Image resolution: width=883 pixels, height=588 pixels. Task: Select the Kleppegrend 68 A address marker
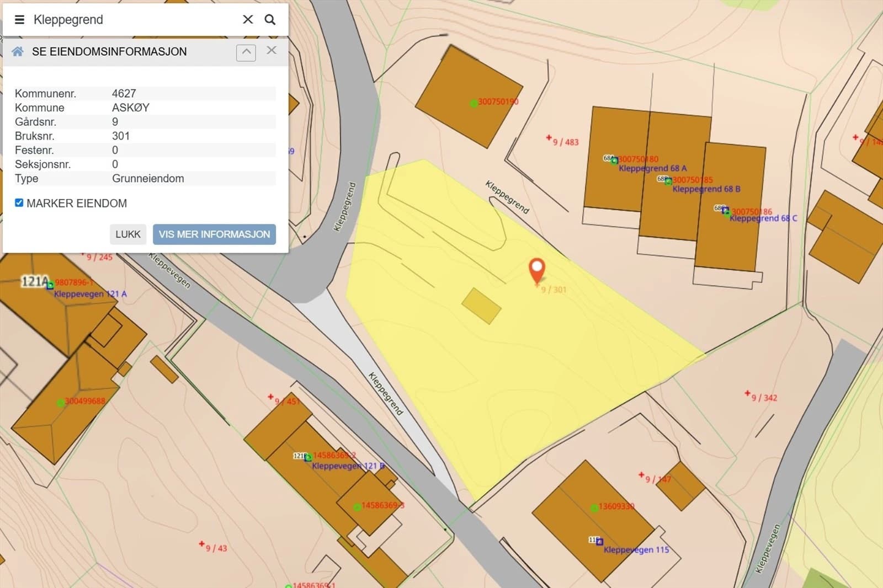[x=614, y=161]
